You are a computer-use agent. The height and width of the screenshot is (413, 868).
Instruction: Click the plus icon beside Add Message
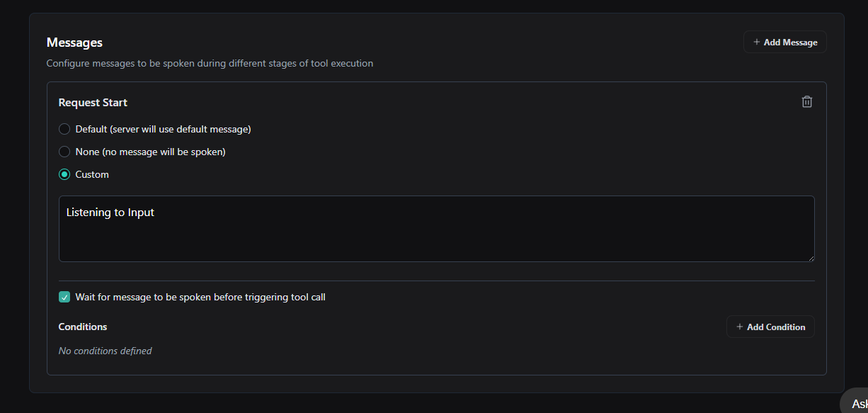click(757, 43)
